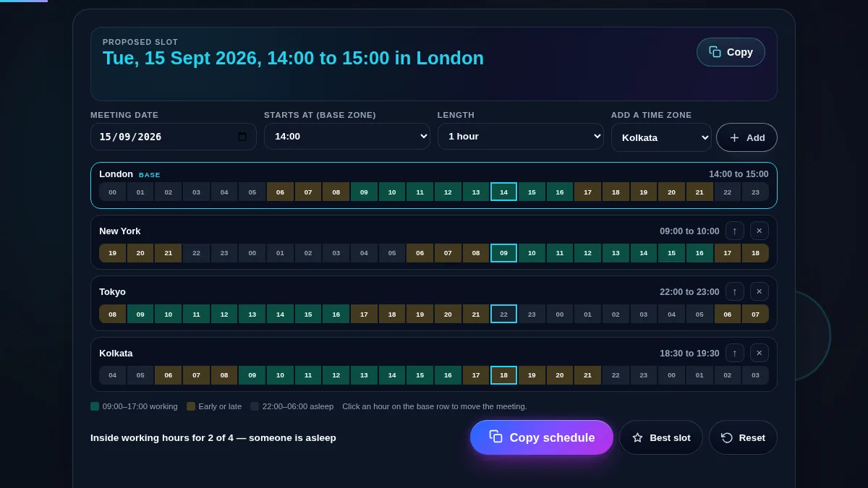Select hour 12 on the London row
This screenshot has height=488, width=868.
click(448, 192)
